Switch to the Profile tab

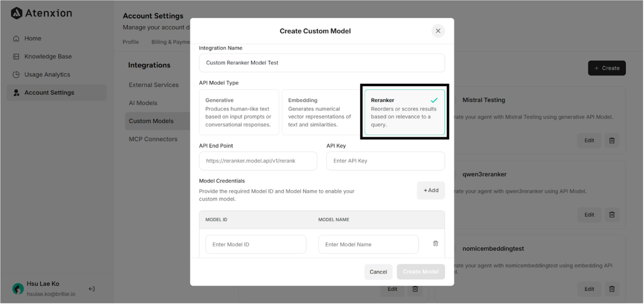point(130,42)
